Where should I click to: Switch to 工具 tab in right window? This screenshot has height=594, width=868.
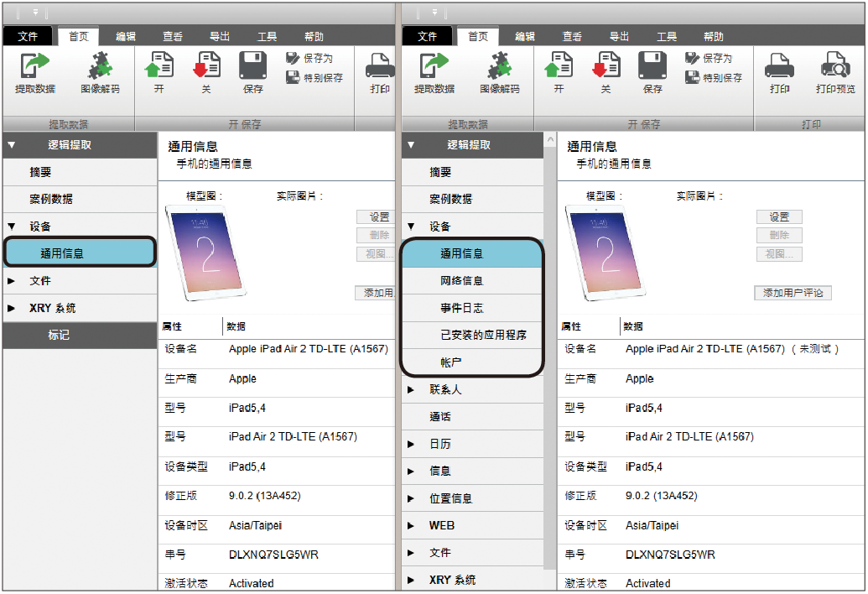(667, 36)
